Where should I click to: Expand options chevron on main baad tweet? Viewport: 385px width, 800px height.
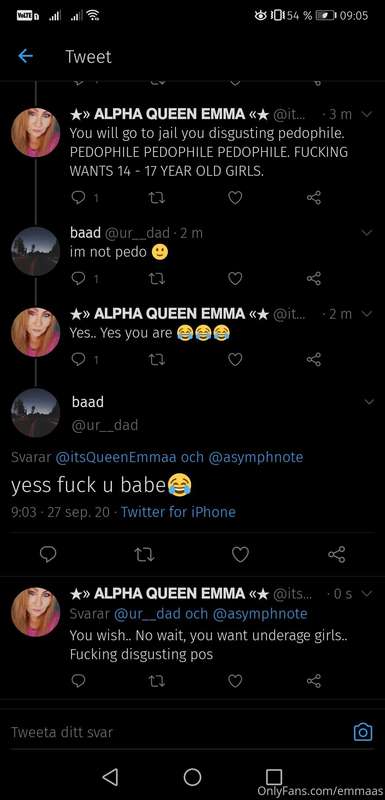point(368,402)
